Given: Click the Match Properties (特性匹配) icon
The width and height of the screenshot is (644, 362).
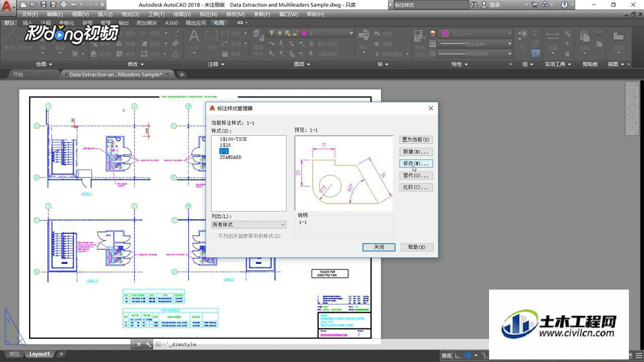Looking at the screenshot, I should point(419,36).
